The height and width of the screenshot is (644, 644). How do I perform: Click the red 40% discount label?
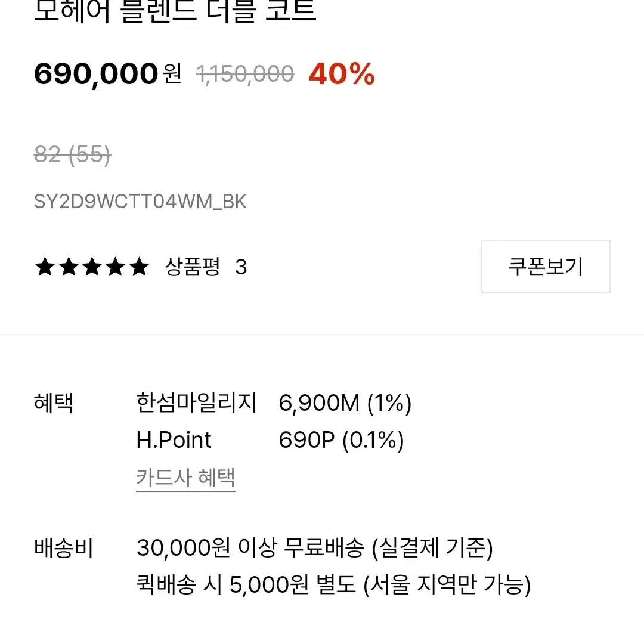tap(342, 75)
